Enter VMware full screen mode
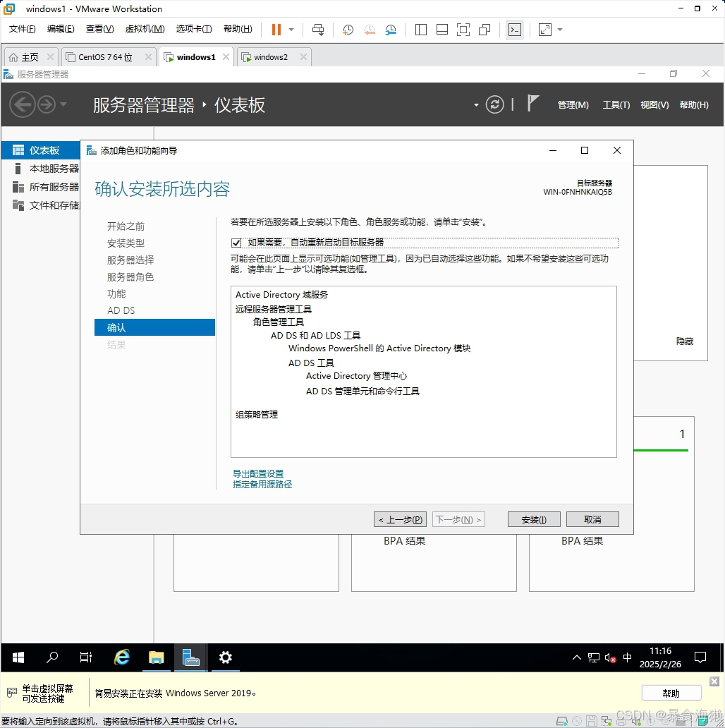 tap(463, 30)
